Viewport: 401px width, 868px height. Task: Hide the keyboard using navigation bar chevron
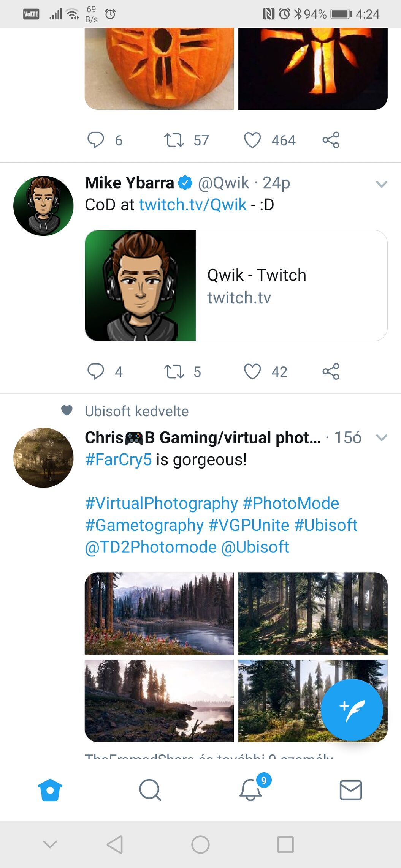tap(50, 844)
